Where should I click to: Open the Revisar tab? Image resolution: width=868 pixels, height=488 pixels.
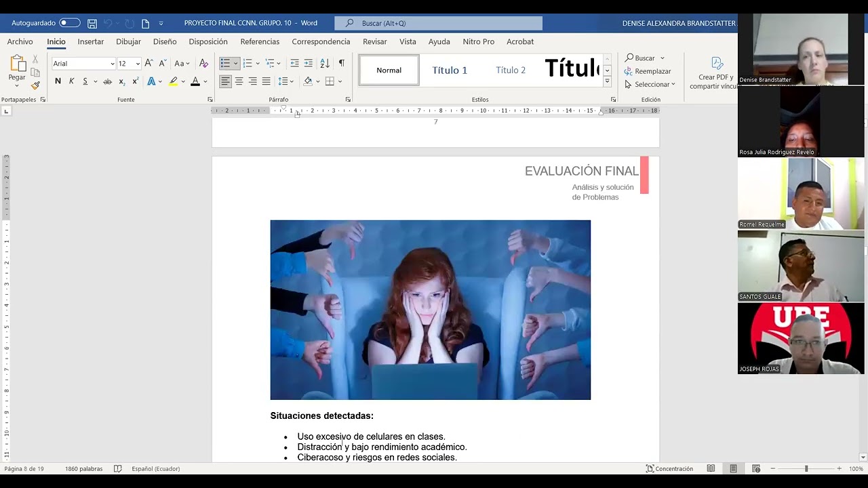pyautogui.click(x=375, y=41)
